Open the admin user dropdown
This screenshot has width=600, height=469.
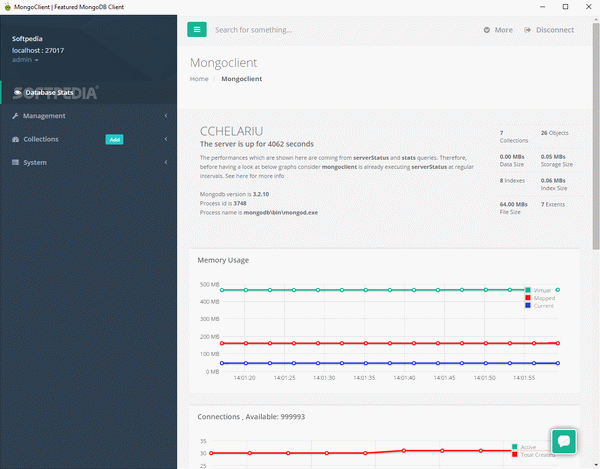pyautogui.click(x=26, y=60)
